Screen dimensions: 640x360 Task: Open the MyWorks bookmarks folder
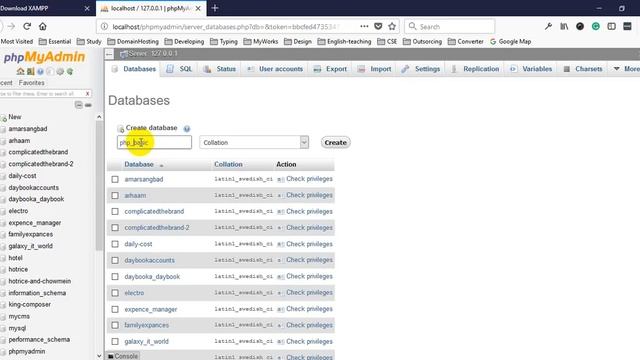pyautogui.click(x=261, y=42)
